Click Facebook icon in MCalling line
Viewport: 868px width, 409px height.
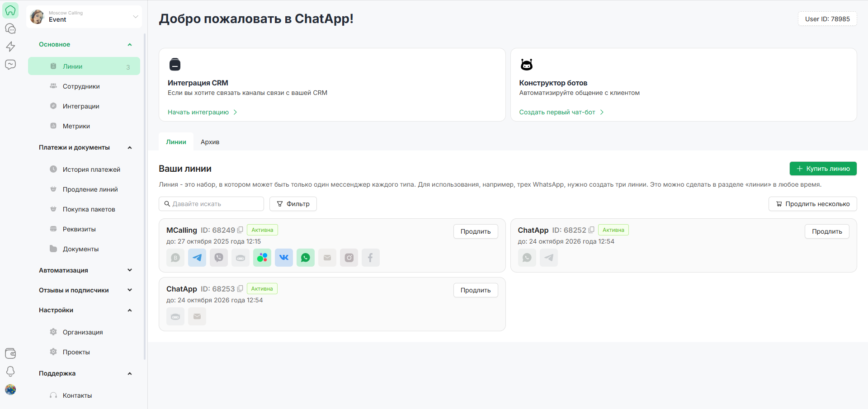[371, 258]
